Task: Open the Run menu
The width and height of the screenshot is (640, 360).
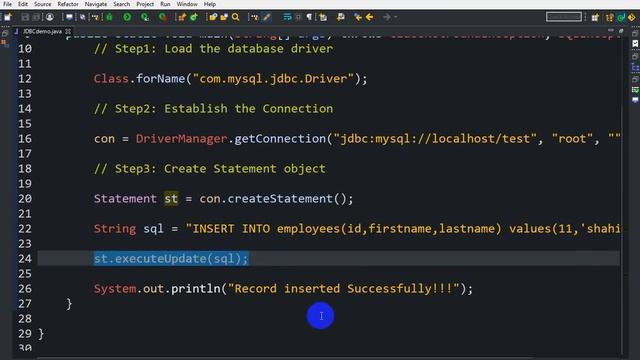Action: click(x=165, y=4)
